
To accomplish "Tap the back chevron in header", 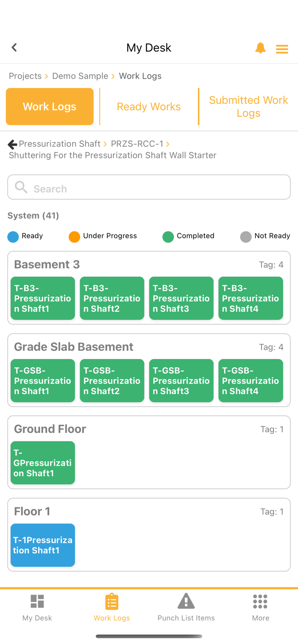I will [x=14, y=47].
